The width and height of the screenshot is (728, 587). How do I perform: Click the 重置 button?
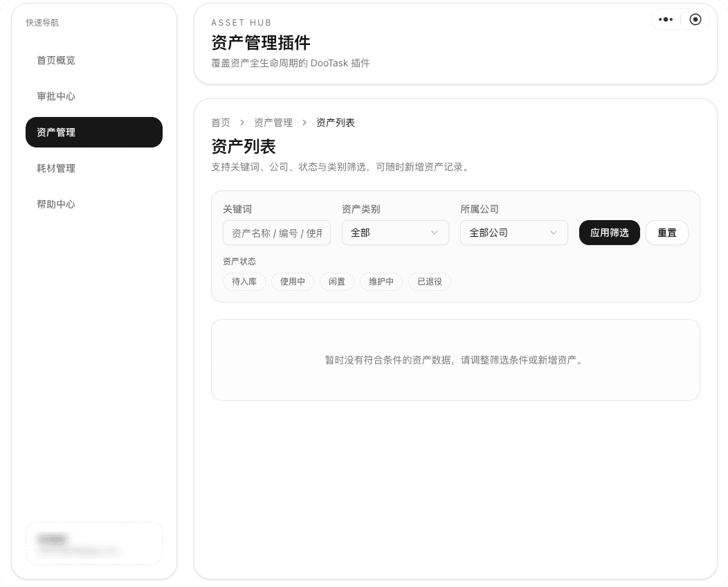667,233
